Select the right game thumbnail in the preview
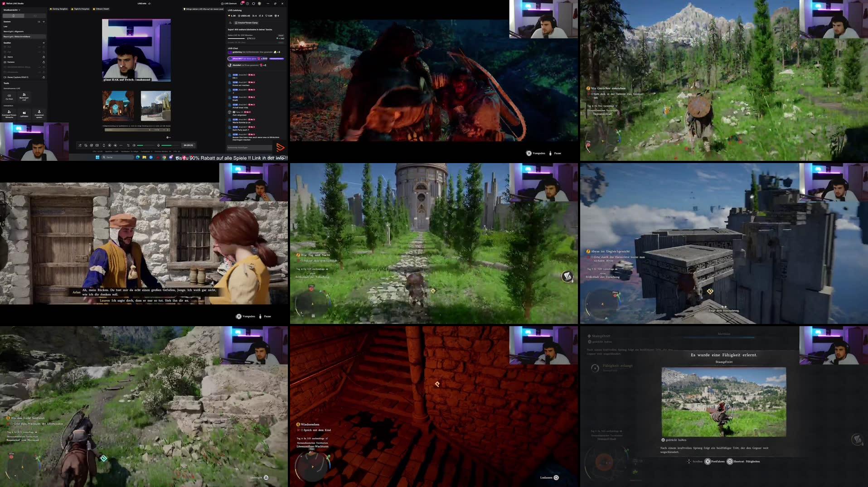Viewport: 868px width, 487px height. pos(155,106)
